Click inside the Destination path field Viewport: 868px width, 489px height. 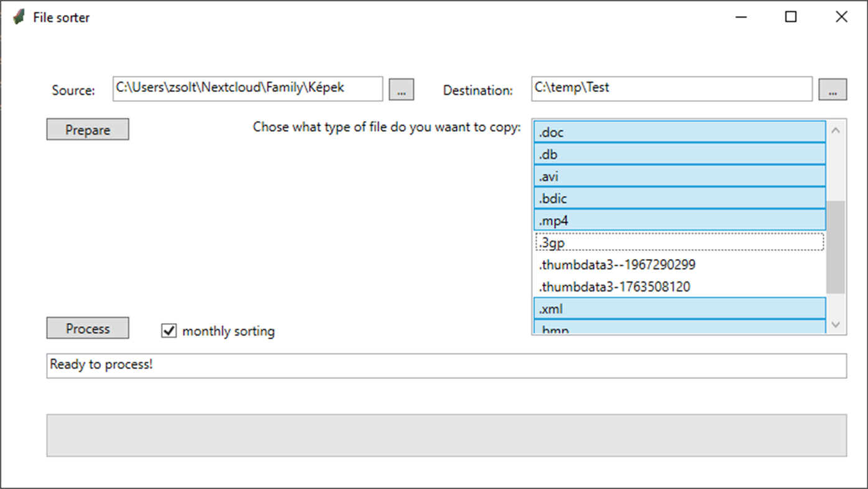(x=672, y=88)
